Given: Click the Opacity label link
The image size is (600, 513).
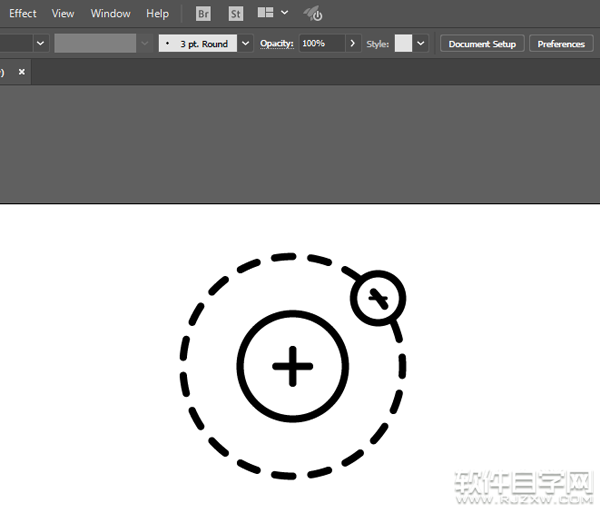Looking at the screenshot, I should [x=277, y=44].
